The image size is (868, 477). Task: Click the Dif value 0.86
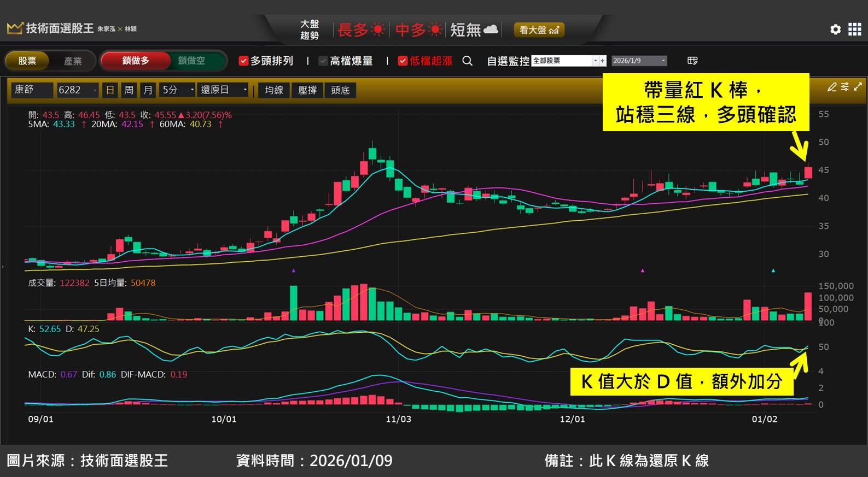coord(108,375)
